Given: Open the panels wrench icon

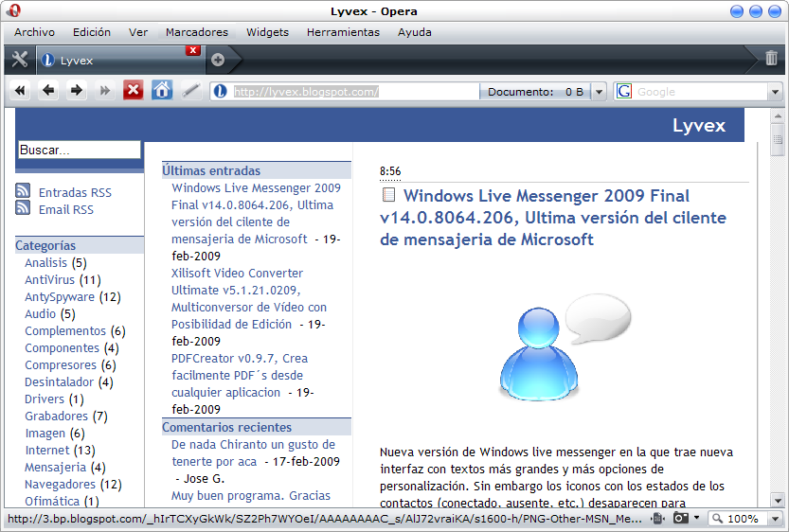Looking at the screenshot, I should pyautogui.click(x=19, y=60).
